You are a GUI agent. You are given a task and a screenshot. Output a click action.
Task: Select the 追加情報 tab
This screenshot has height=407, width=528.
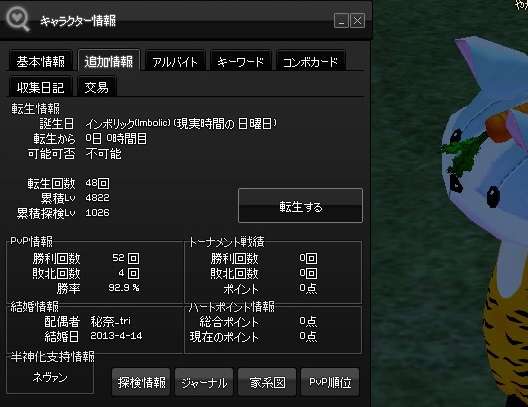(x=109, y=61)
